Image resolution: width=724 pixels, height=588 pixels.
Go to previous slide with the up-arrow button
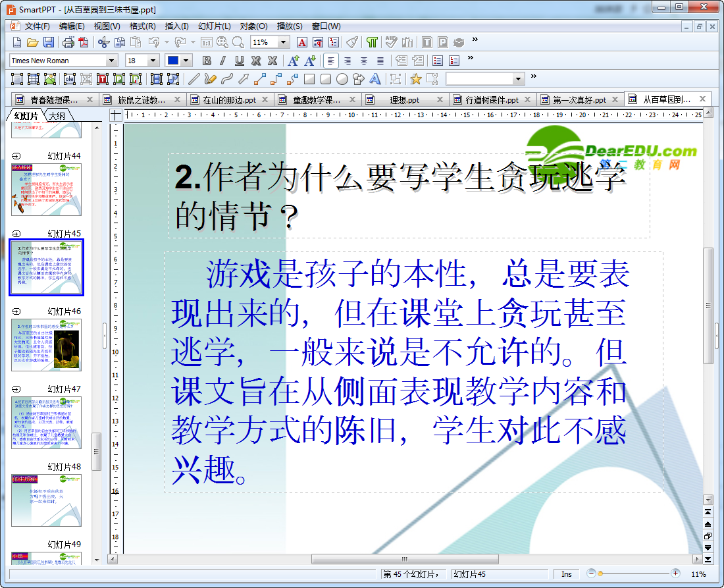[708, 523]
